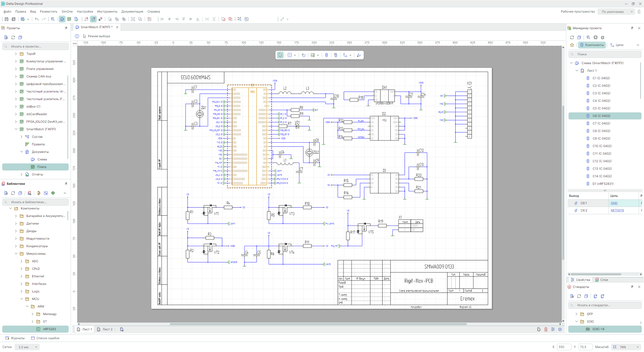Image resolution: width=644 pixels, height=352 pixels.
Task: Click the Искать в проектах search field
Action: 35,47
